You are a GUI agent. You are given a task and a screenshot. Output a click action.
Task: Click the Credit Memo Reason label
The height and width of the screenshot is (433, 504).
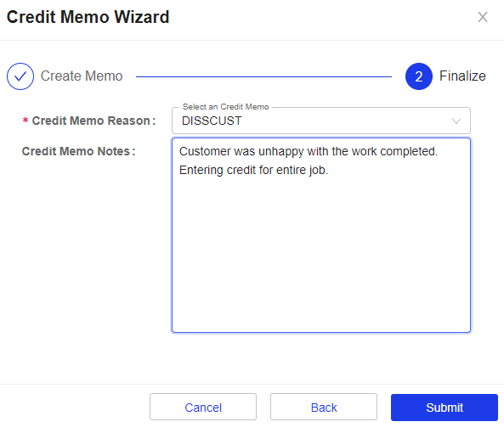click(x=93, y=121)
